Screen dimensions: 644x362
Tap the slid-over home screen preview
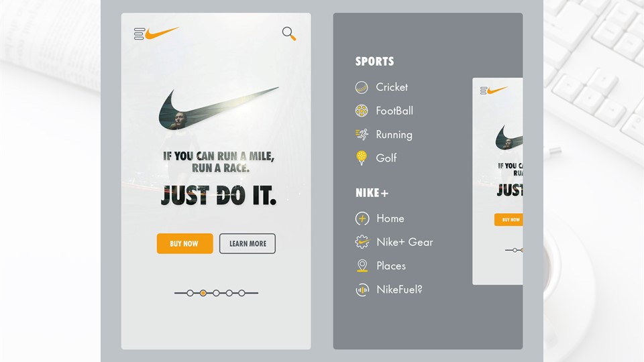[x=497, y=181]
